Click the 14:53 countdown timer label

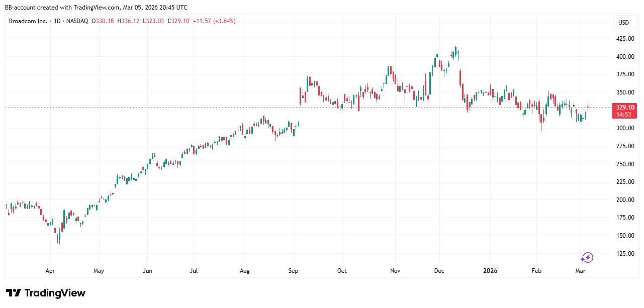pyautogui.click(x=624, y=115)
